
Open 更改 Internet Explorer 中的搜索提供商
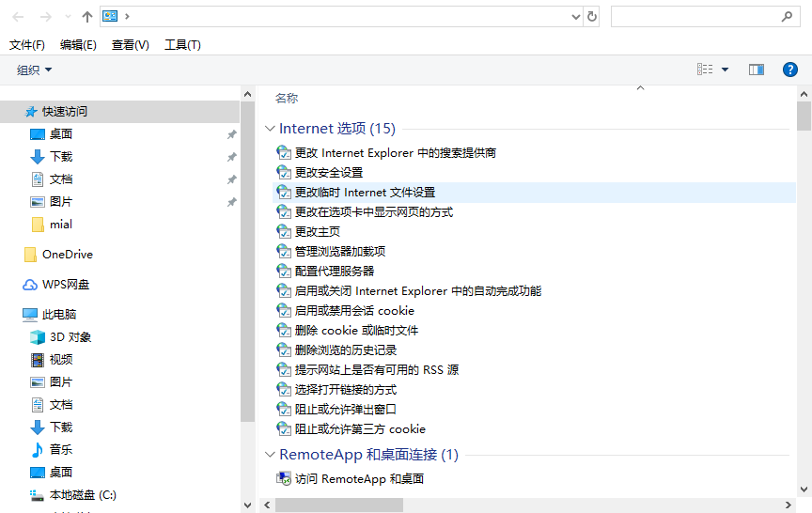click(396, 153)
